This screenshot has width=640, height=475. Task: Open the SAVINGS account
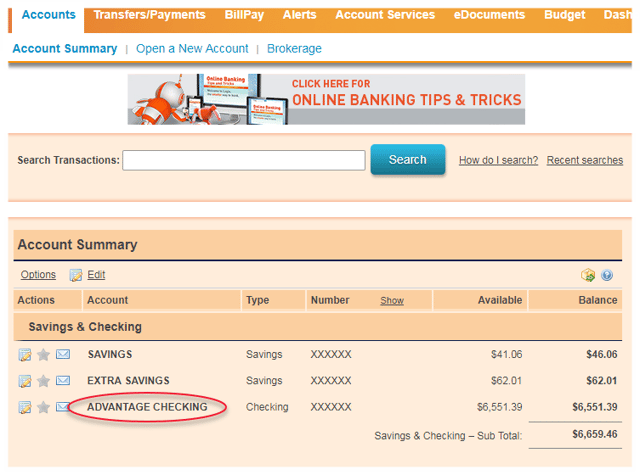pyautogui.click(x=110, y=354)
